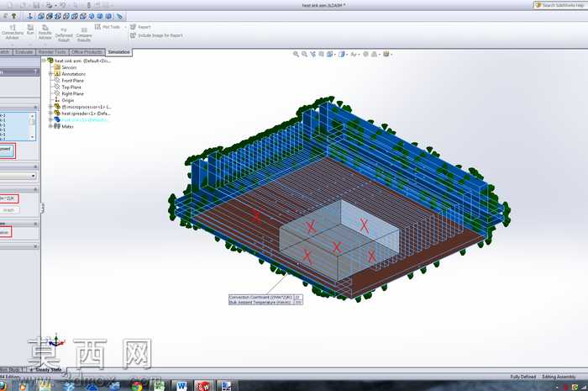This screenshot has height=391, width=588.
Task: Select the heat spreader<1> component
Action: coord(82,114)
